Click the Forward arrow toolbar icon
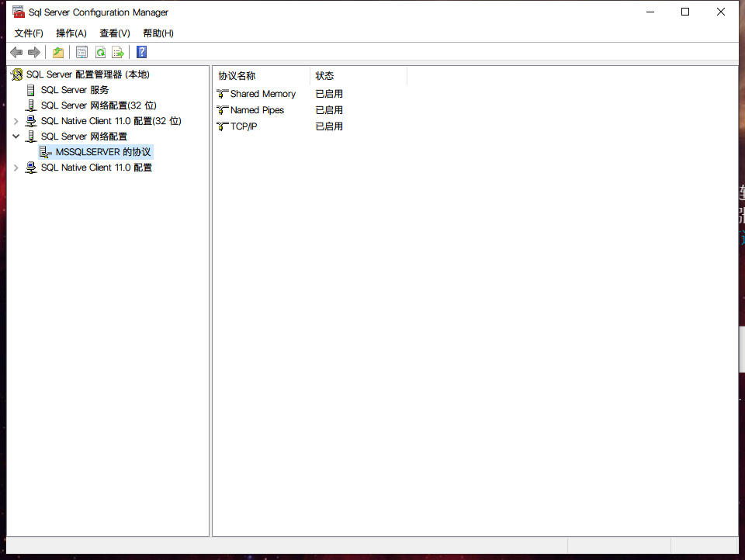Screen dimensions: 745x560 click(33, 52)
